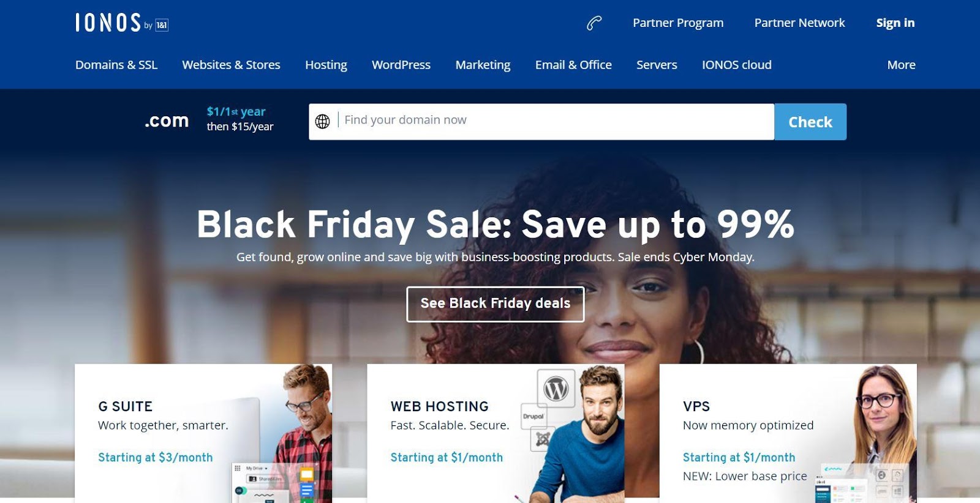This screenshot has width=980, height=503.
Task: Click the Drupal icon in hosting card
Action: click(533, 416)
